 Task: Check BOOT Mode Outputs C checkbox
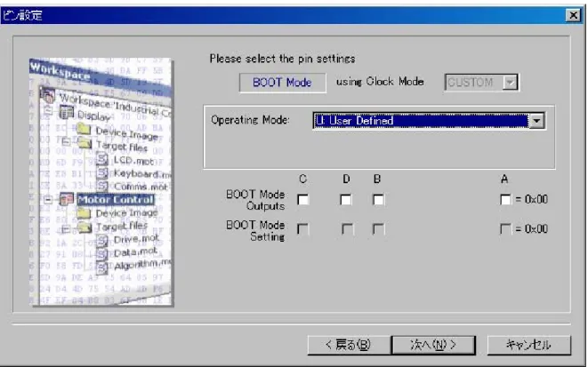(x=303, y=200)
